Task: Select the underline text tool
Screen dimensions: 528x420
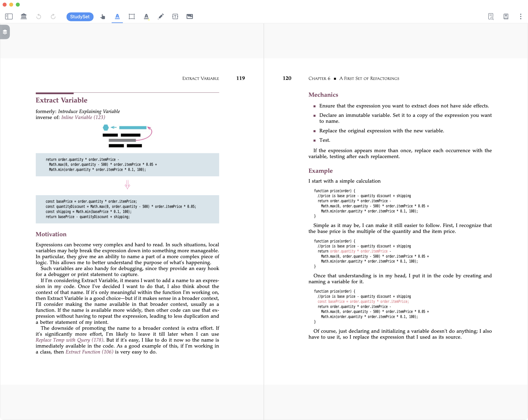Action: (146, 16)
